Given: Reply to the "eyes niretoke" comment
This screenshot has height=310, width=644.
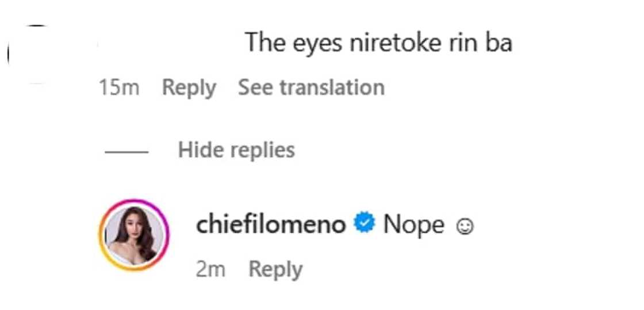Looking at the screenshot, I should pyautogui.click(x=189, y=88).
